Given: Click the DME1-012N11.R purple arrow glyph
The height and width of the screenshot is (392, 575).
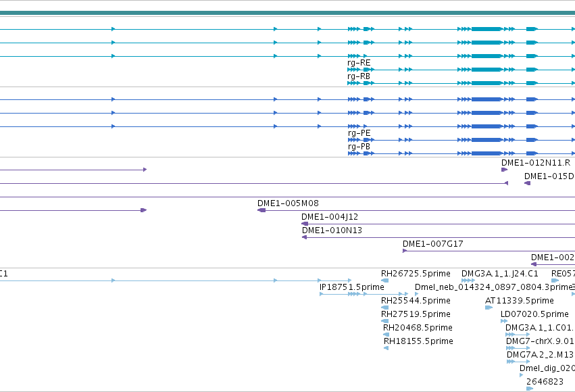Looking at the screenshot, I should pos(504,170).
